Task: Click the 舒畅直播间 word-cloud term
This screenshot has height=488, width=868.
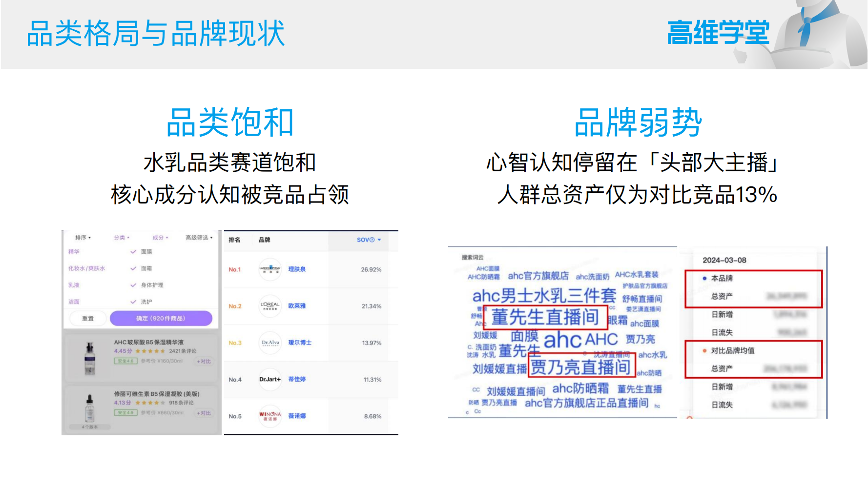Action: (x=642, y=299)
